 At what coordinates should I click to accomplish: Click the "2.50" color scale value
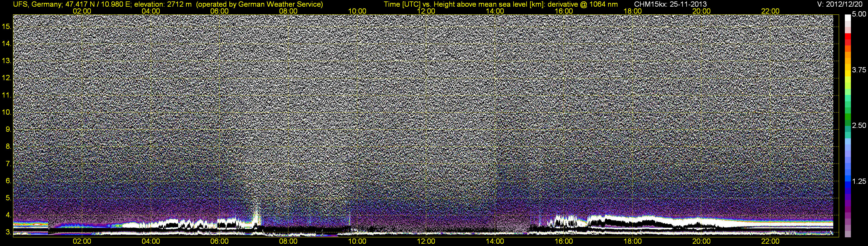(x=859, y=125)
